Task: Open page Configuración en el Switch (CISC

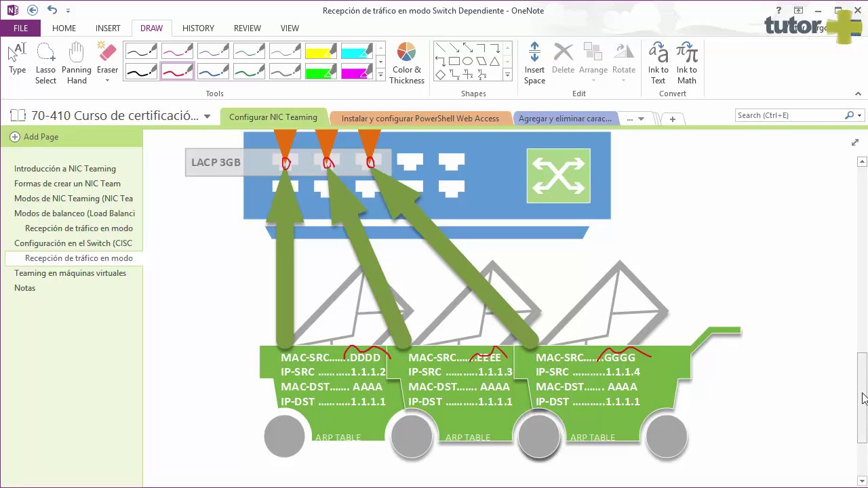Action: coord(73,243)
